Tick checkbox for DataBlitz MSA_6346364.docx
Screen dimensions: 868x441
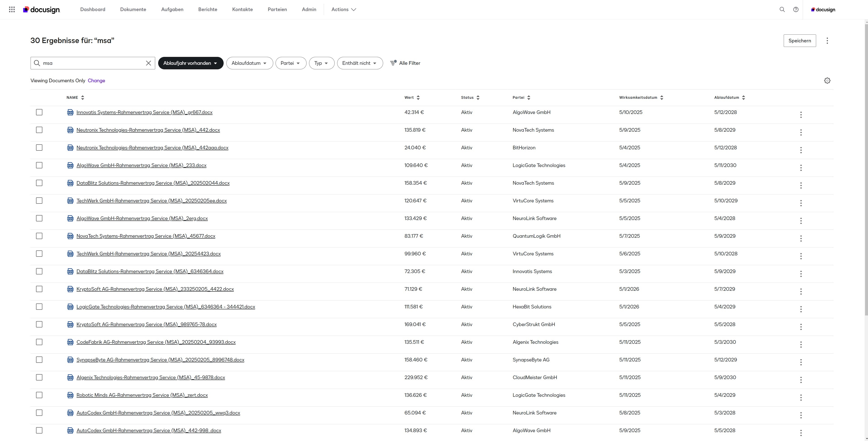(x=39, y=271)
